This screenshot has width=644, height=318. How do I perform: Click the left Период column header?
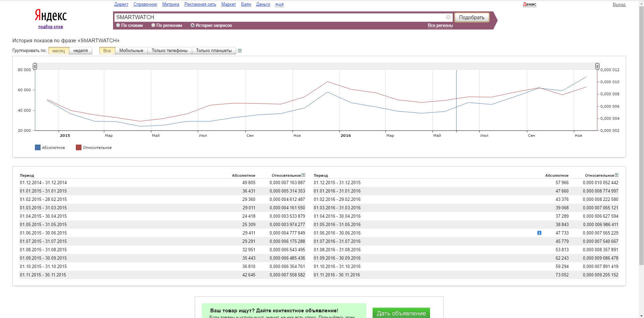27,175
